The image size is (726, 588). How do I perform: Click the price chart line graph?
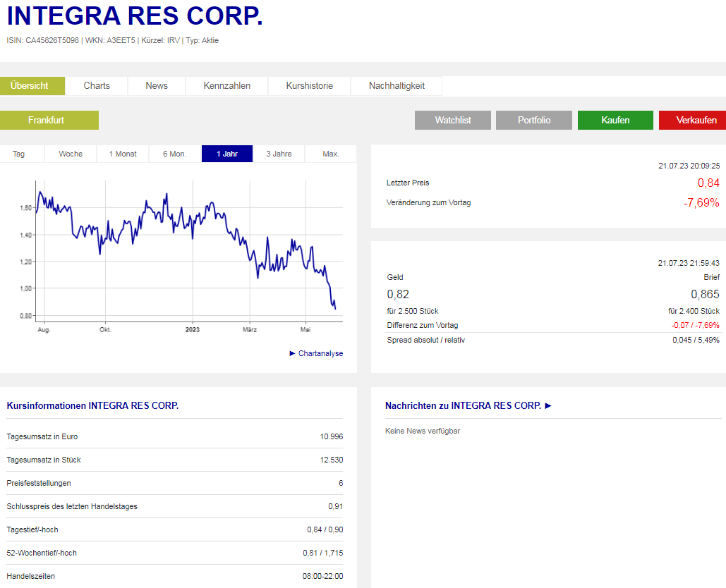(189, 250)
